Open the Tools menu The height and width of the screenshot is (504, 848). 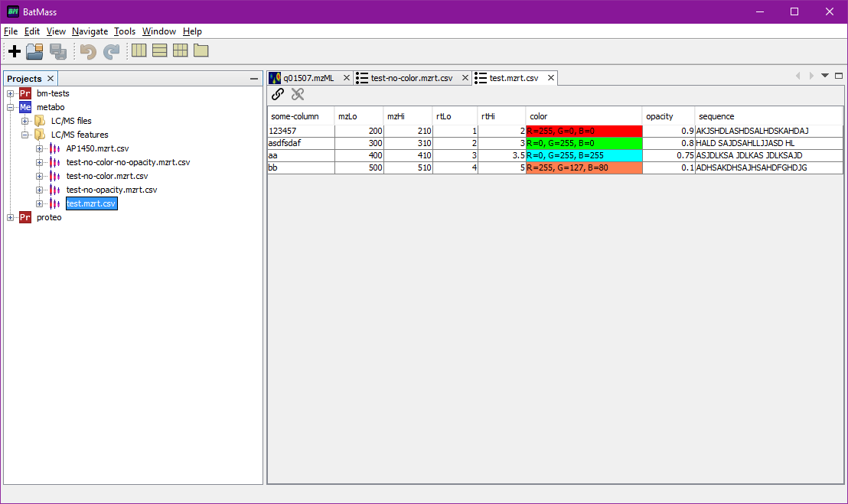click(125, 31)
